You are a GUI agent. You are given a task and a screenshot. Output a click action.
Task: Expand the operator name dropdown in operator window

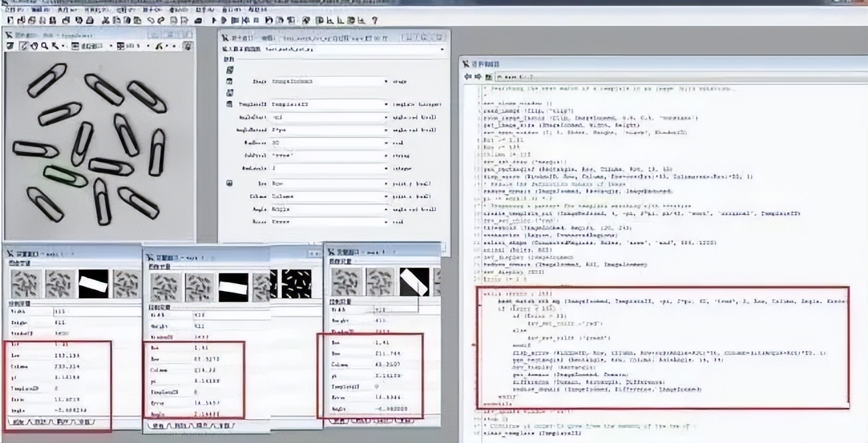(441, 49)
